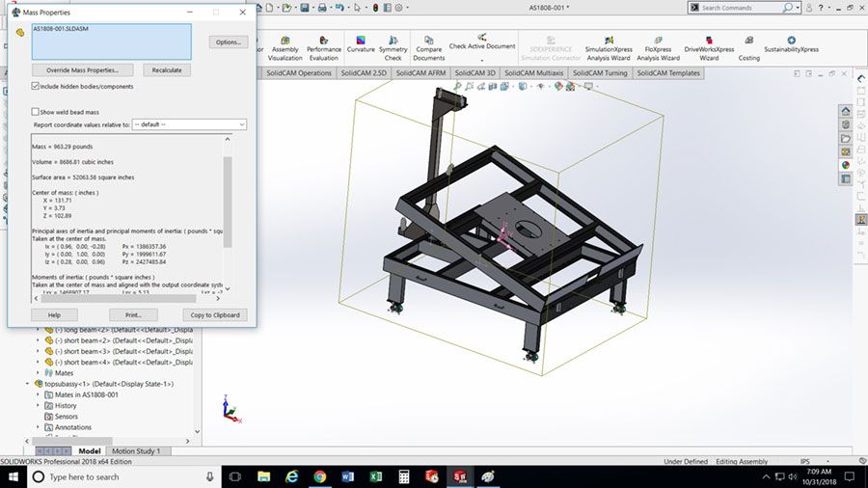Viewport: 868px width, 488px height.
Task: Launch Symmetry Check
Action: pyautogui.click(x=393, y=48)
